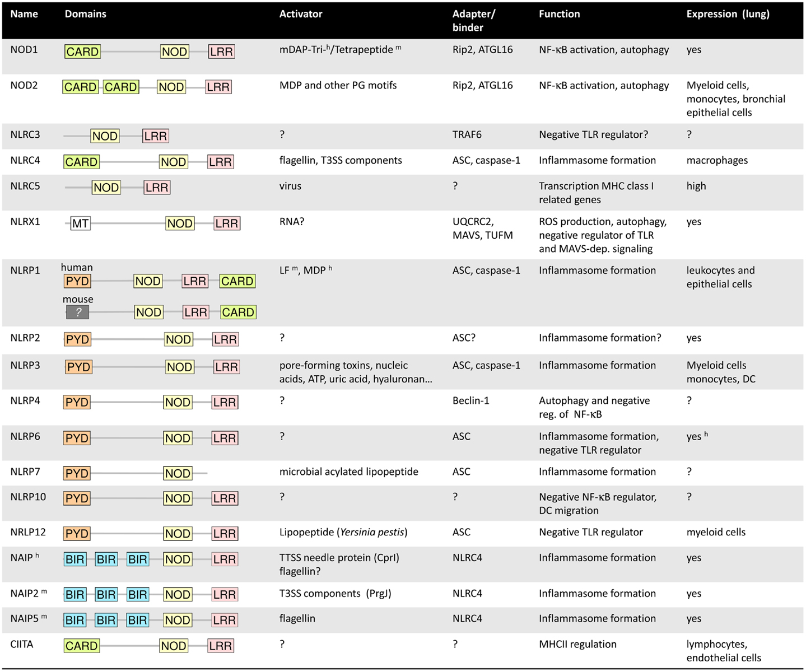Screen dimensions: 806x672
Task: Select the NLRP3 row name
Action: click(25, 365)
